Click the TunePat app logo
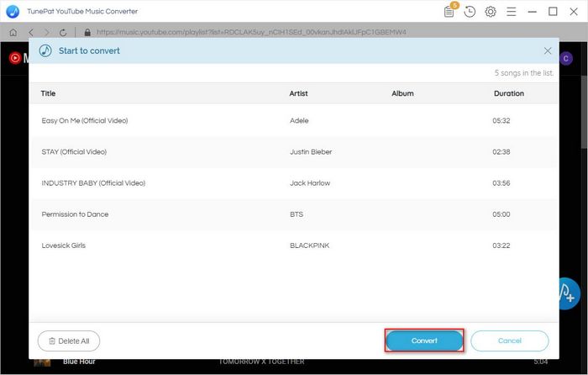The image size is (588, 375). click(13, 11)
